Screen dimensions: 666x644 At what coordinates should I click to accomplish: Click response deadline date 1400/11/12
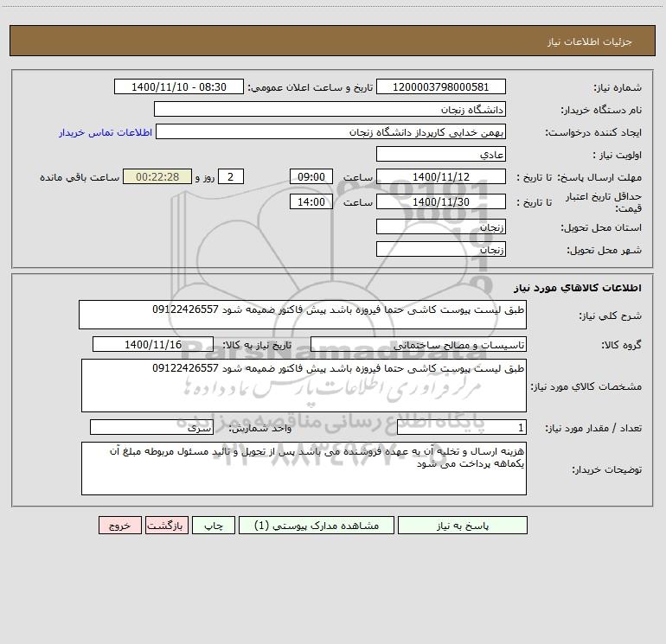click(x=441, y=176)
